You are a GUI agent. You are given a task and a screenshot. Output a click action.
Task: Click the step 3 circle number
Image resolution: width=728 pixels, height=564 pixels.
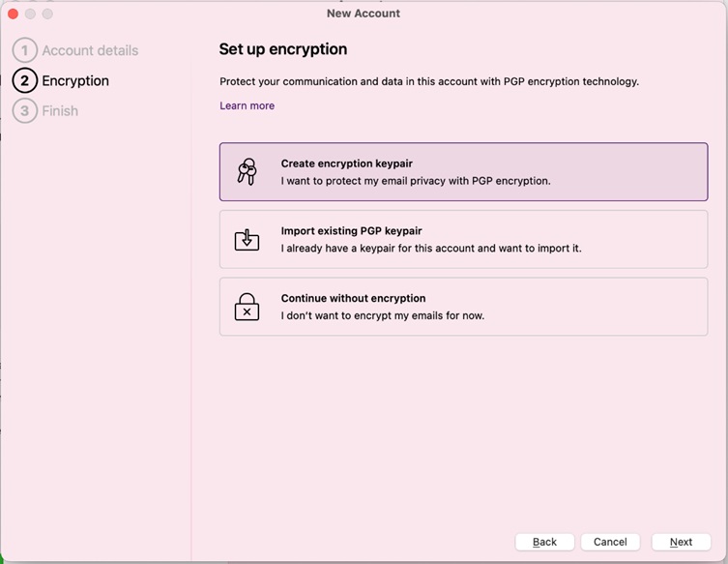coord(25,111)
